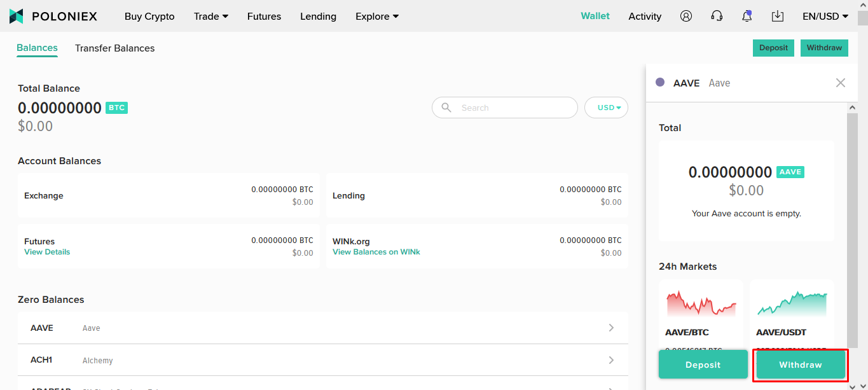Click the download app icon
This screenshot has height=390, width=868.
(x=778, y=16)
